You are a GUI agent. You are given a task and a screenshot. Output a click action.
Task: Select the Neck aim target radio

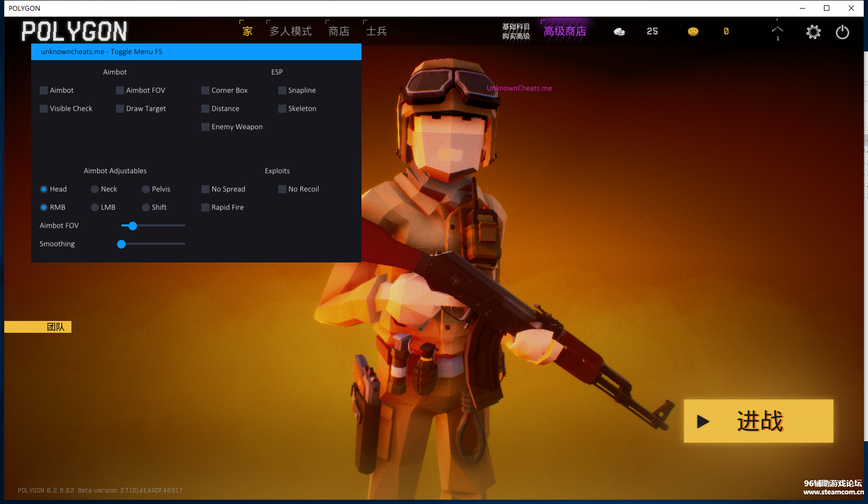click(95, 189)
